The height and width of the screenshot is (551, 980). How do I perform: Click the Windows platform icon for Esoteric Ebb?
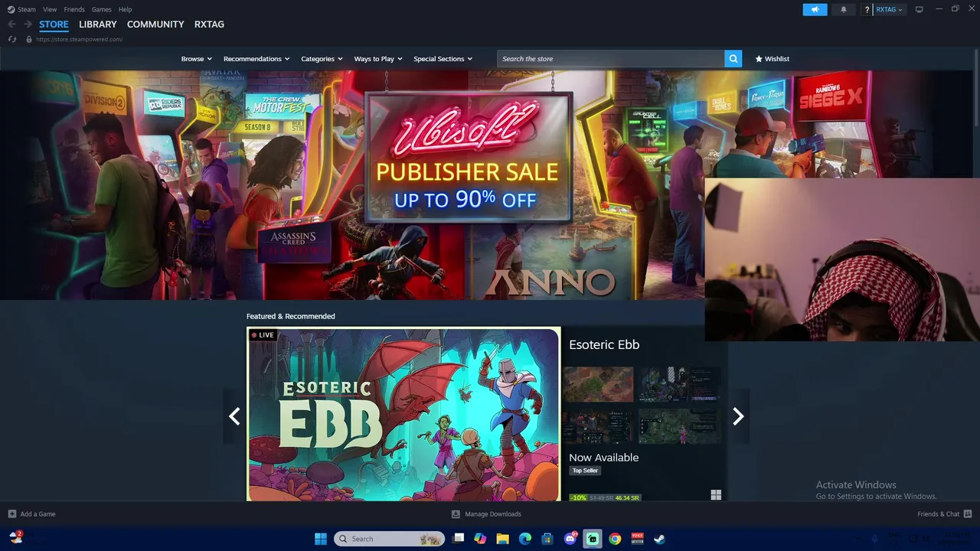[x=716, y=495]
